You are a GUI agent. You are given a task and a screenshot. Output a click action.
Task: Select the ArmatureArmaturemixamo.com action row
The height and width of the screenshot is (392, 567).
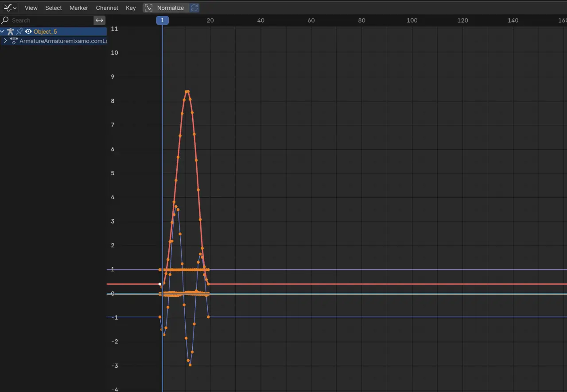tap(53, 41)
